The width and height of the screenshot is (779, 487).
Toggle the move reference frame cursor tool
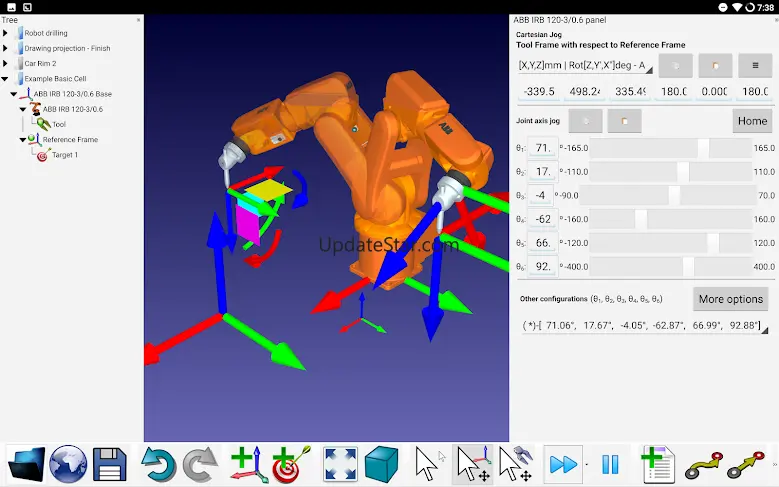coord(472,465)
